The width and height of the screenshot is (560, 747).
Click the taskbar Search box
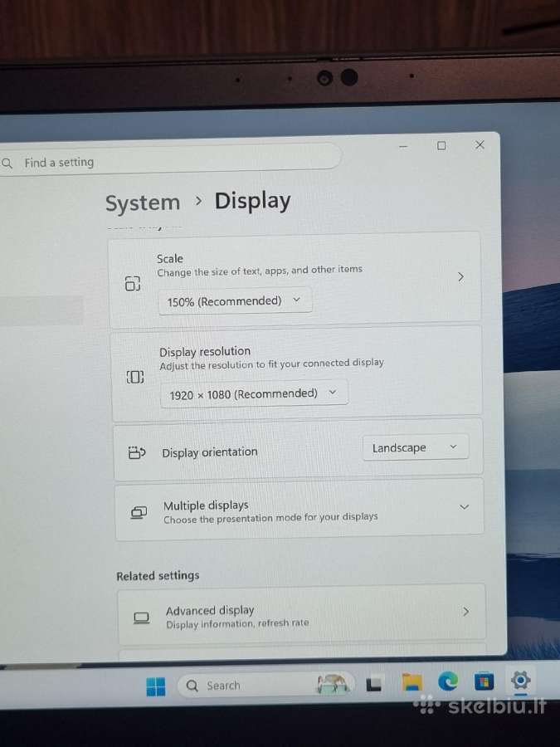coord(265,685)
